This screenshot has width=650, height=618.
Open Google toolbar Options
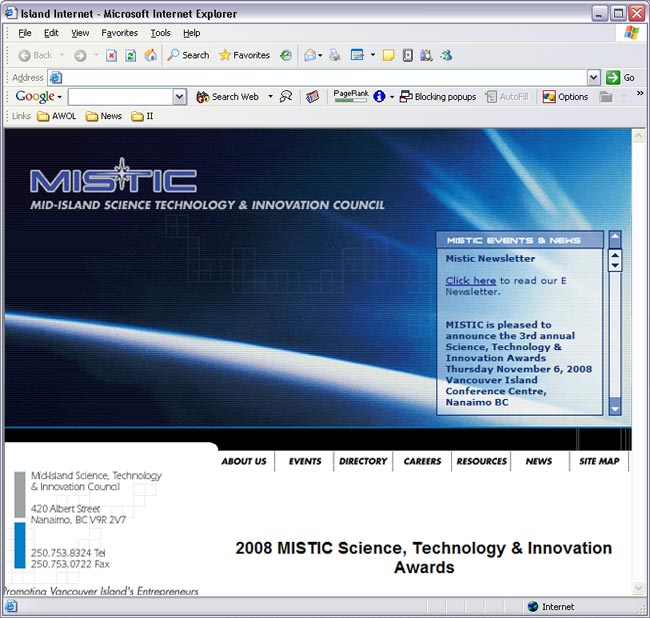tap(565, 97)
